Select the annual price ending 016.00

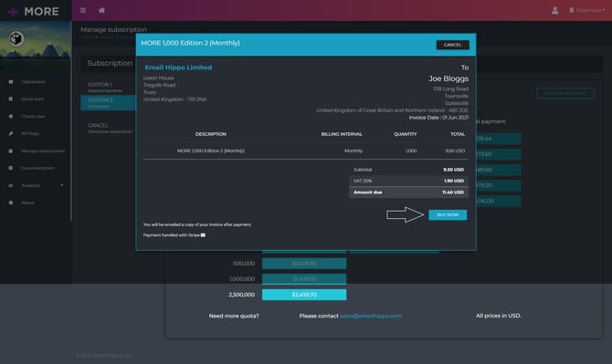coord(499,201)
